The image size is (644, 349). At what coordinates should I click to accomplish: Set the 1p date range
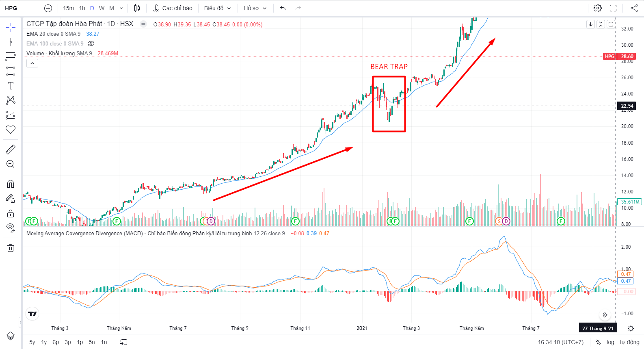(x=80, y=342)
